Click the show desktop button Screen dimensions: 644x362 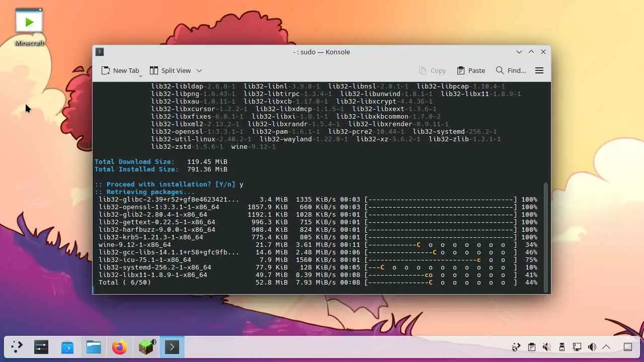[628, 347]
